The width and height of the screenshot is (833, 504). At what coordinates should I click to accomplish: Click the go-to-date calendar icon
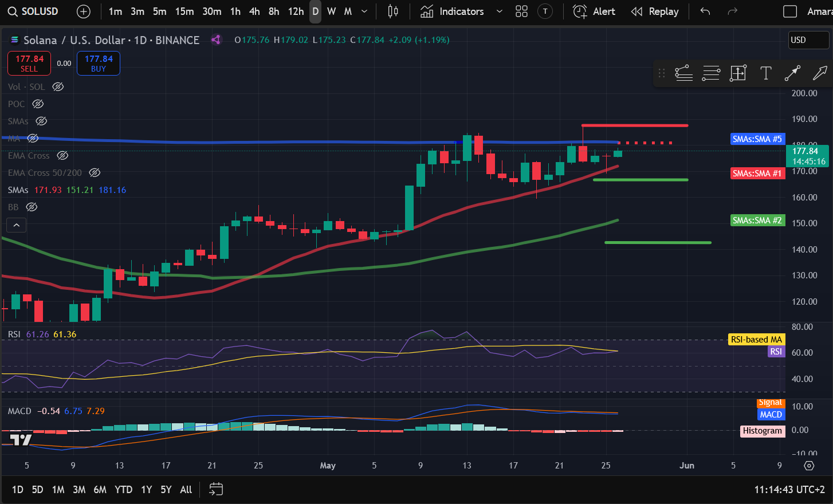216,489
